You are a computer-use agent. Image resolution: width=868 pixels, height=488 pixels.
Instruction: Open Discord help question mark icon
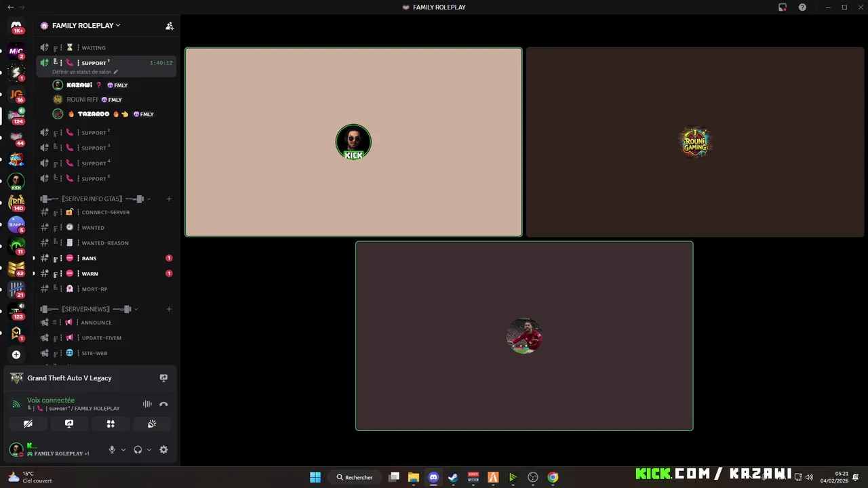(x=802, y=7)
